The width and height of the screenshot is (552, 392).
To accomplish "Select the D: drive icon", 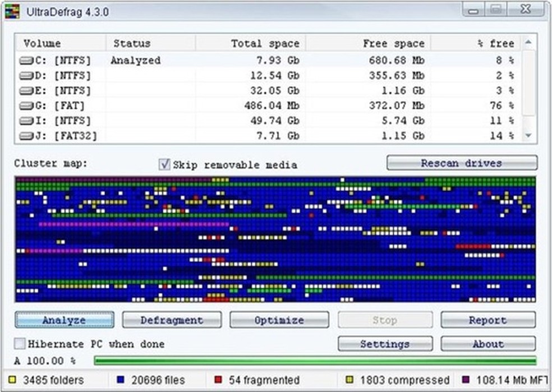I will [x=27, y=76].
